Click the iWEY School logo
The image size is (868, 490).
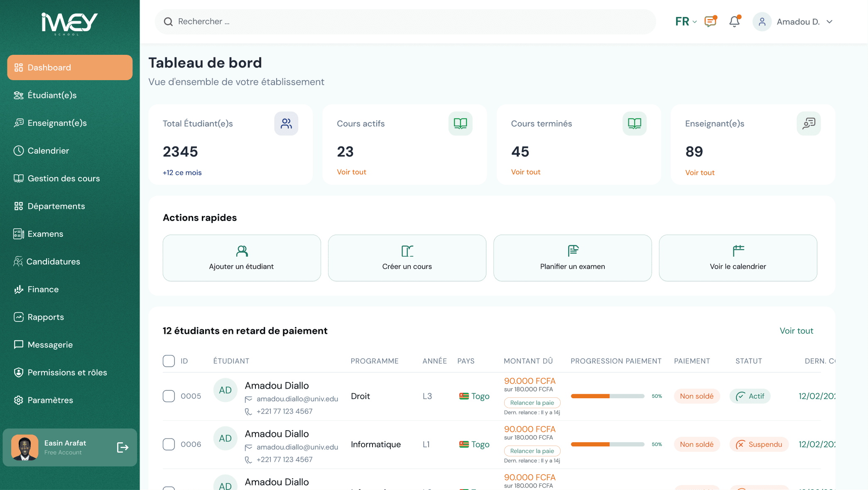coord(69,23)
